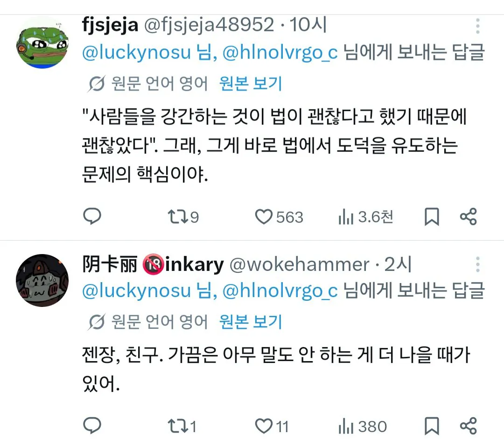Image resolution: width=504 pixels, height=448 pixels.
Task: Reply to fjsjeja's tweet
Action: (92, 216)
